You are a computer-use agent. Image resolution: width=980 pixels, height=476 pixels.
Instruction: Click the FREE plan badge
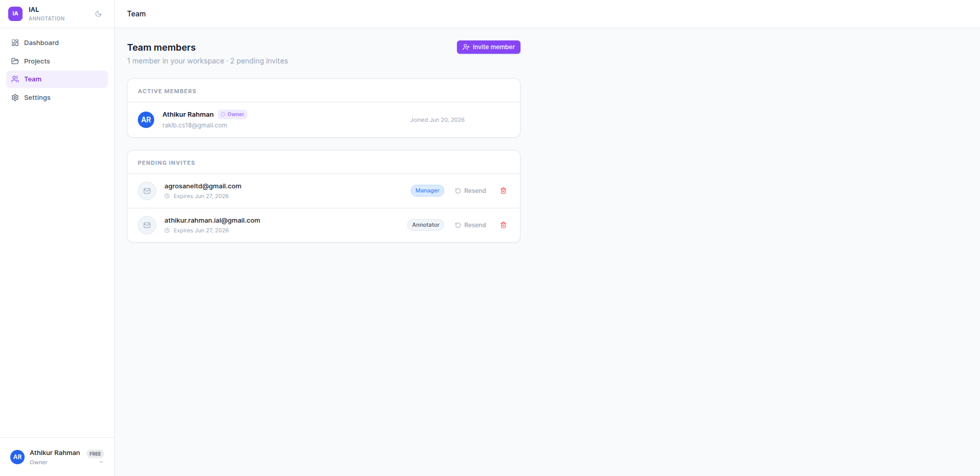click(x=95, y=454)
